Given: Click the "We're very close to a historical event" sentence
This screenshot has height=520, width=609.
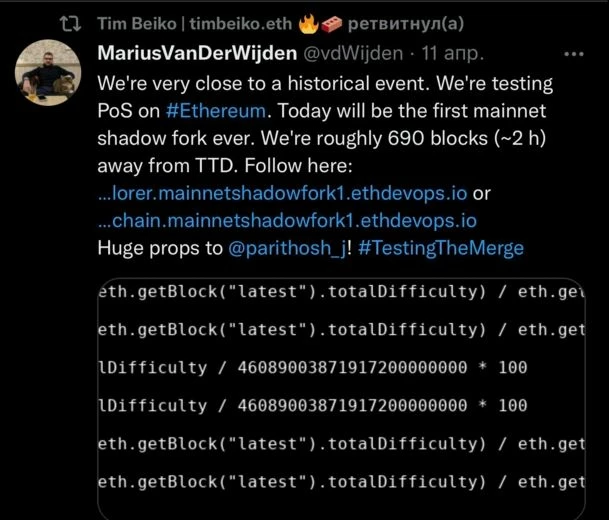Looking at the screenshot, I should [264, 84].
